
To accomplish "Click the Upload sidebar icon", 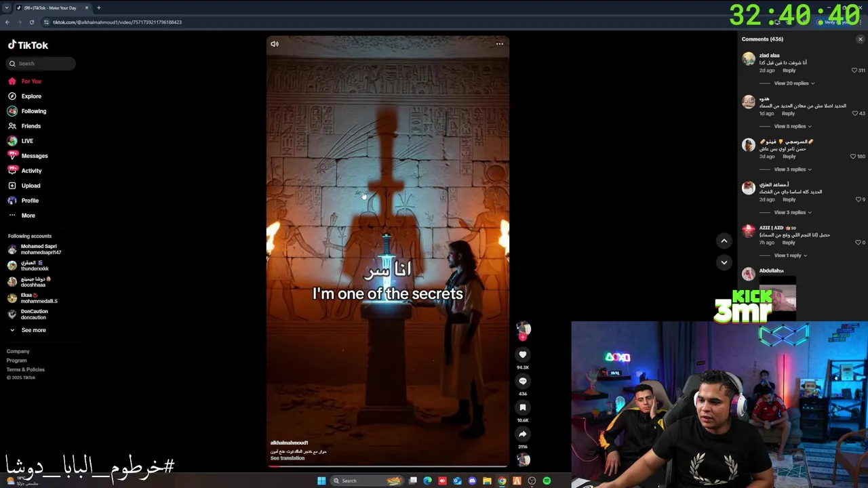I will pos(12,186).
